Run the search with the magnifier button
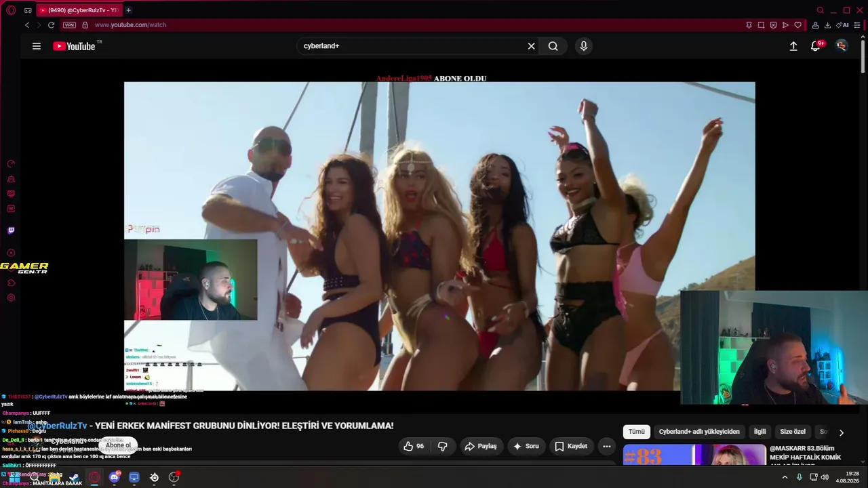The height and width of the screenshot is (488, 868). [x=553, y=46]
